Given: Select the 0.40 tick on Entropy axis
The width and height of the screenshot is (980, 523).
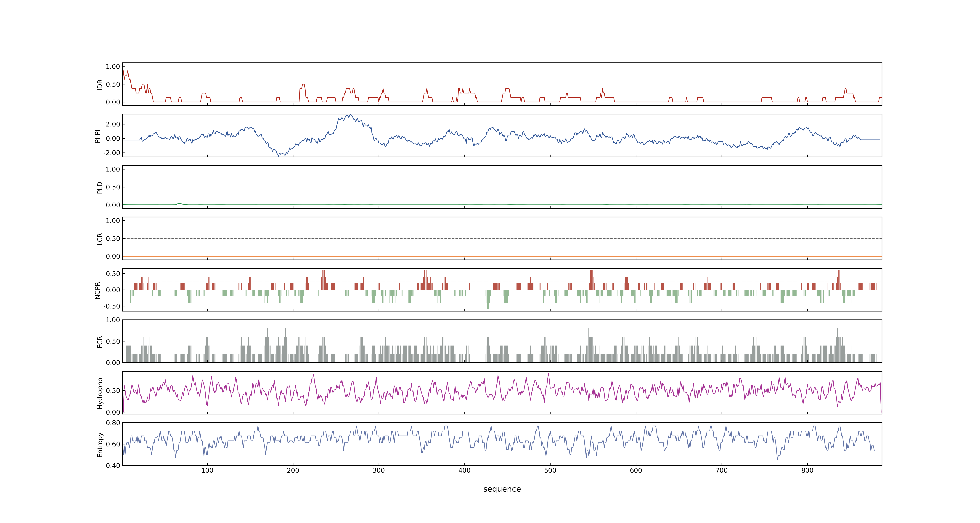Looking at the screenshot, I should [113, 466].
